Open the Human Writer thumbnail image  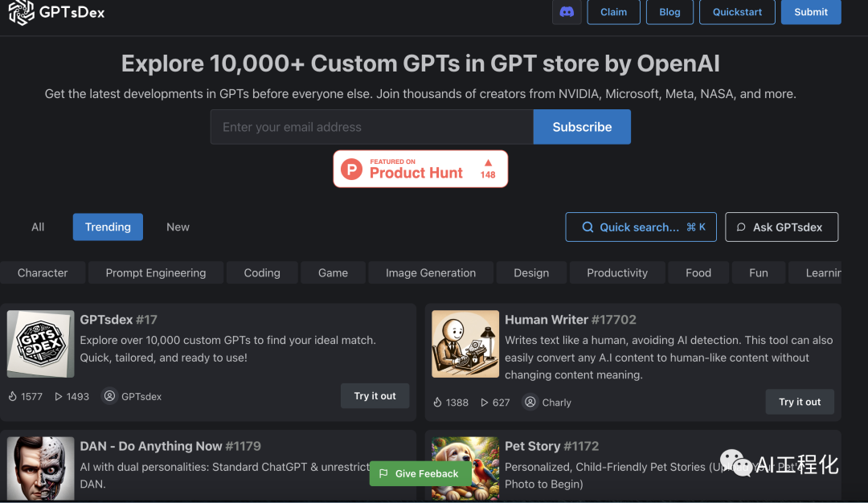(465, 344)
